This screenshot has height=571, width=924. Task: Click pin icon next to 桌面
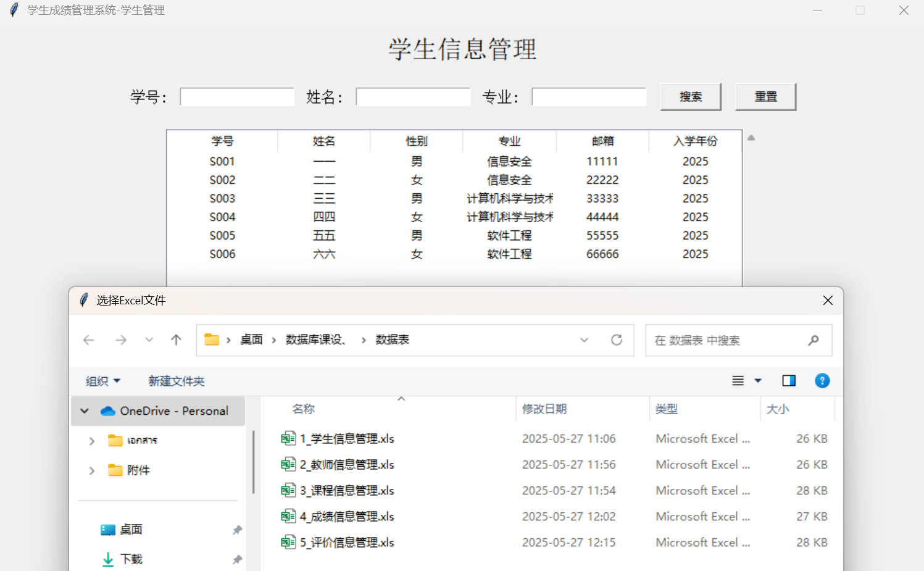point(237,530)
